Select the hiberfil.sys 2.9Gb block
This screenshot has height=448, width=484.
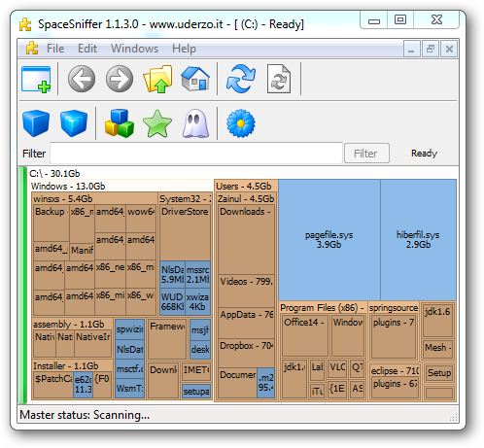click(x=418, y=240)
